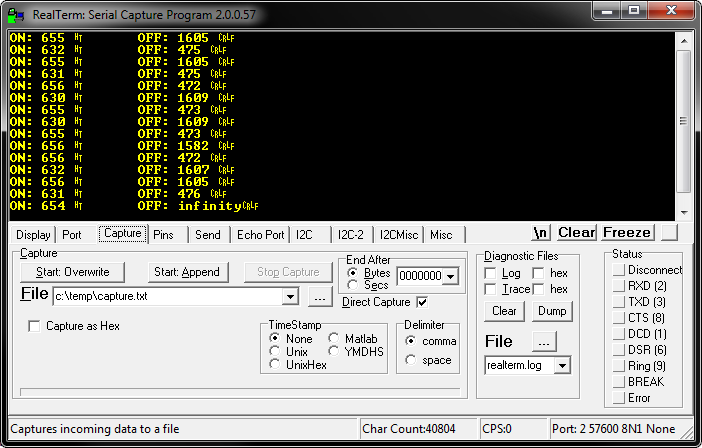Click the Dump button
702x448 pixels.
click(x=552, y=311)
